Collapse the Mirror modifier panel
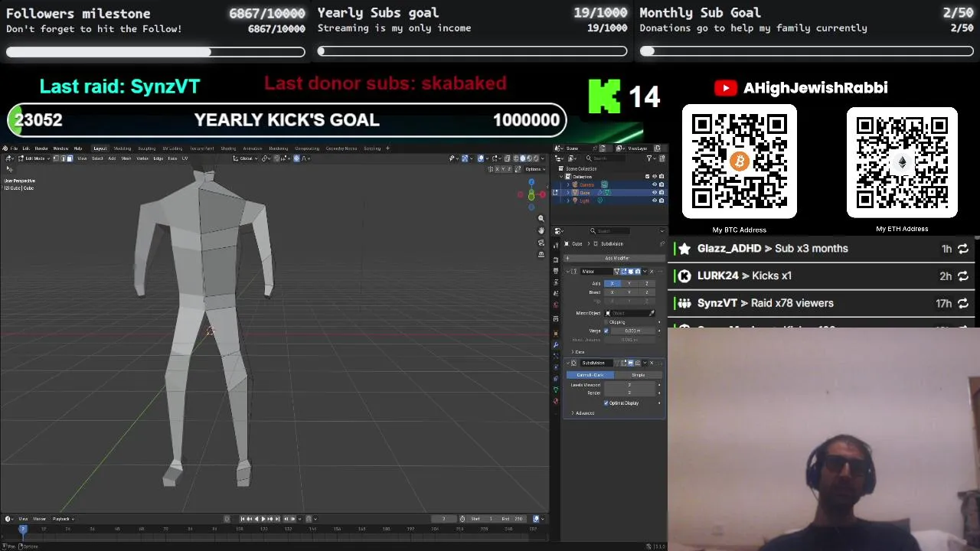Viewport: 980px width, 551px height. (x=567, y=272)
